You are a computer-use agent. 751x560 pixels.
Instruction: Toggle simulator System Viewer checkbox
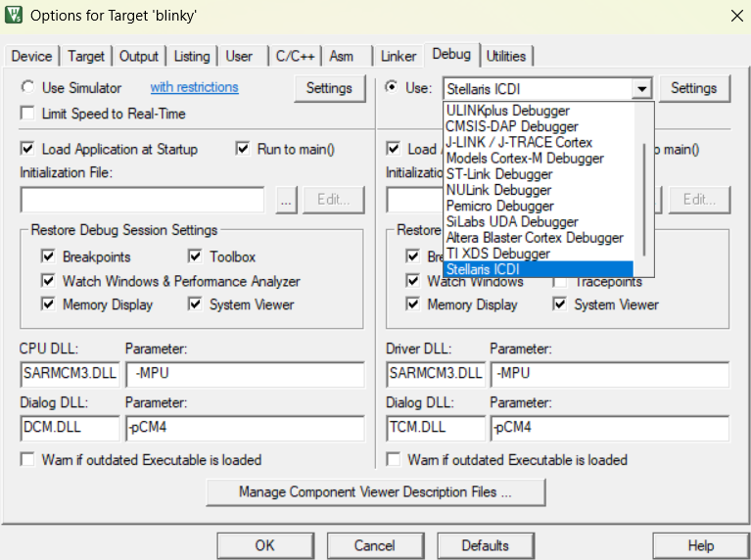(x=195, y=304)
